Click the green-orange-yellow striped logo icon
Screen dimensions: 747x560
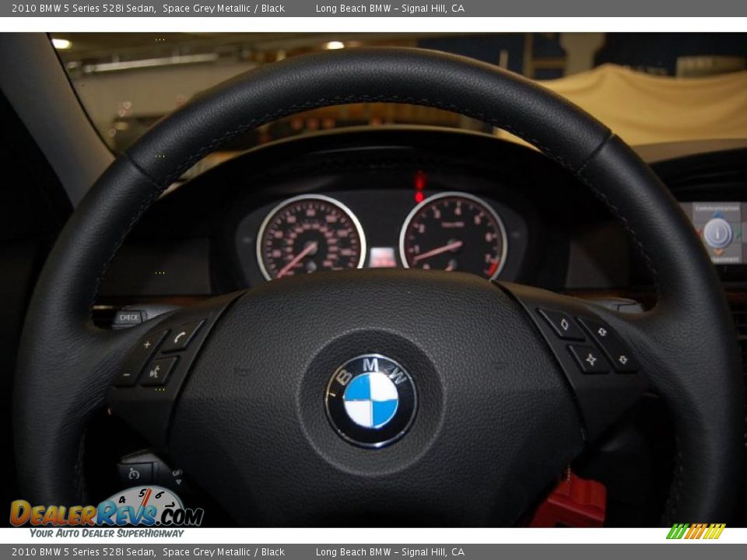click(x=696, y=531)
